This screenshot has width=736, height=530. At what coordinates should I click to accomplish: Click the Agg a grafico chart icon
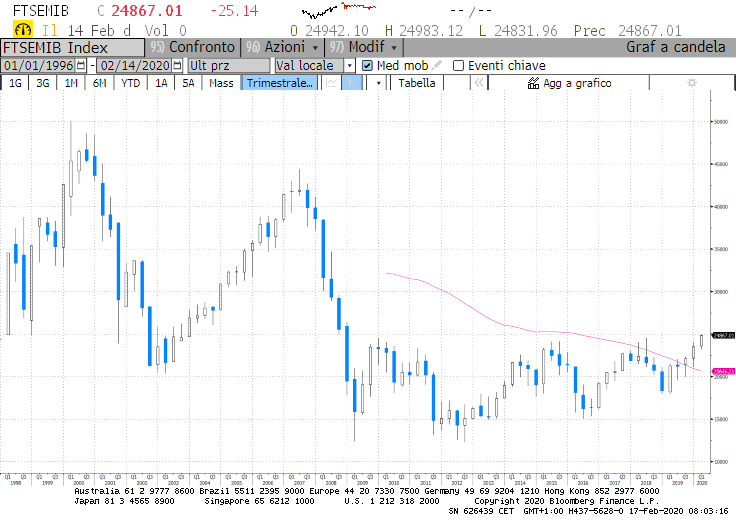(533, 83)
